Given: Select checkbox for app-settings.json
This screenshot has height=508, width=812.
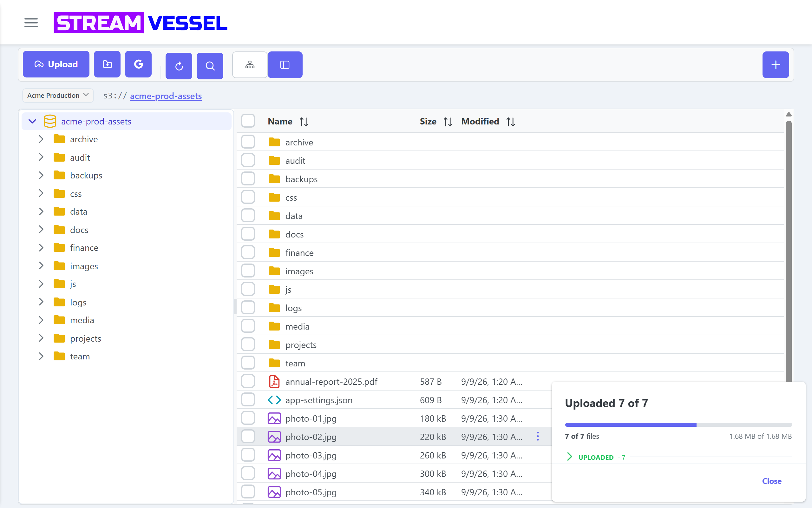Looking at the screenshot, I should [x=248, y=400].
